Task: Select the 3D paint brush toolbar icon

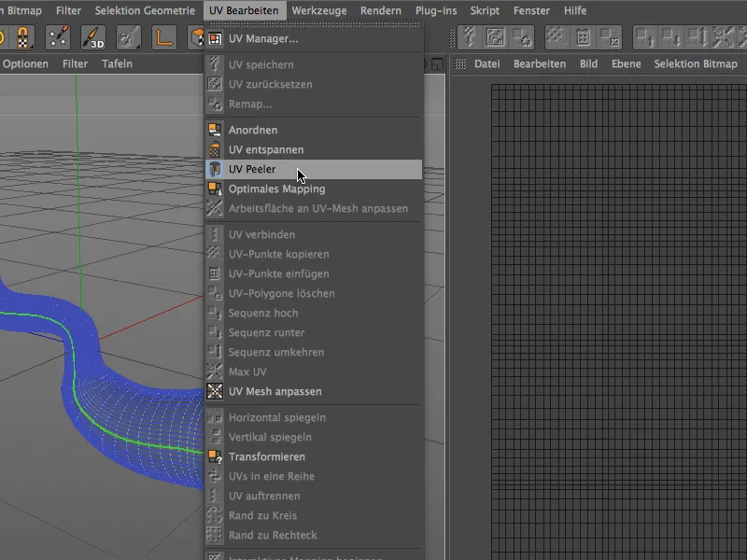Action: click(93, 37)
